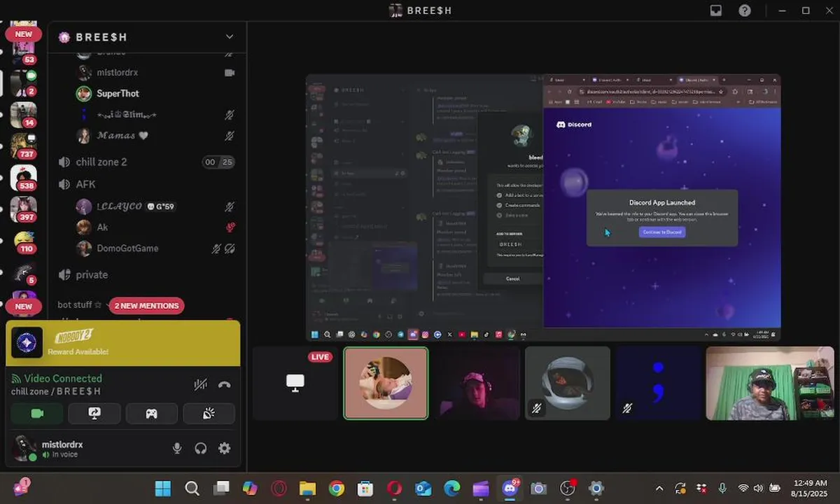The width and height of the screenshot is (840, 504).
Task: Jump to top NEW servers pill
Action: 23,34
